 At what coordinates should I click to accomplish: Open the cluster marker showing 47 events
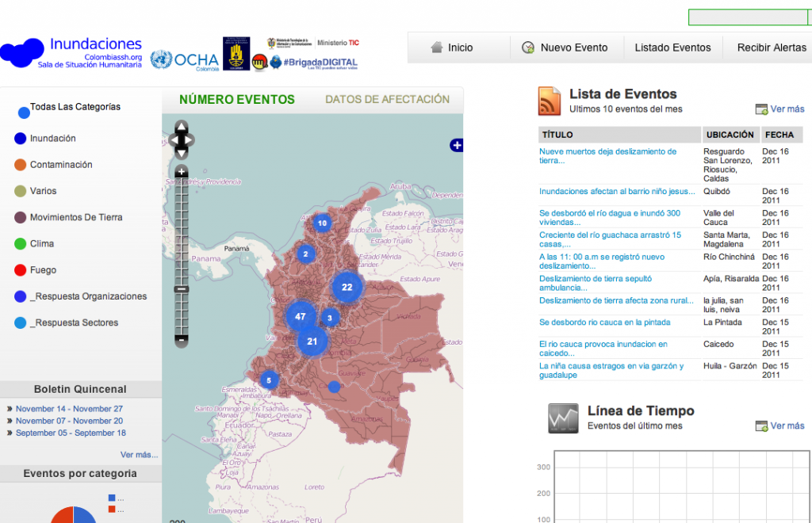300,316
